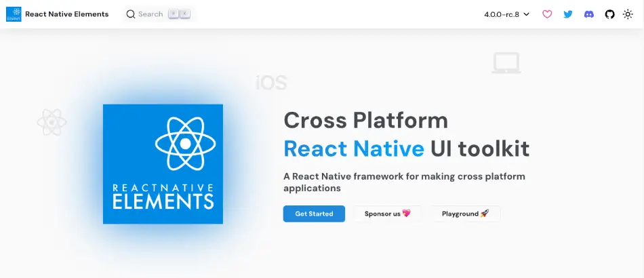Click the Get Started button
This screenshot has height=278, width=644.
pos(314,214)
